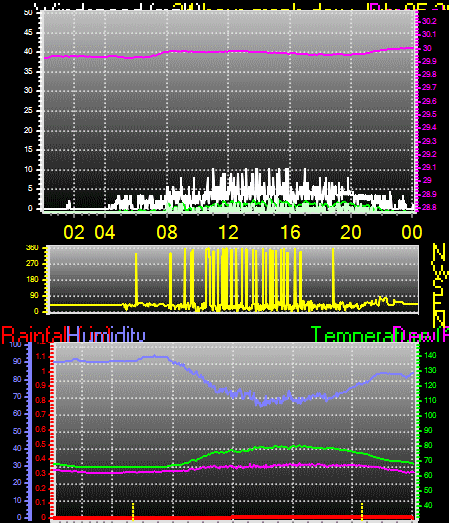Click the white 25 wind speed axis value
Image resolution: width=449 pixels, height=523 pixels.
click(x=28, y=110)
